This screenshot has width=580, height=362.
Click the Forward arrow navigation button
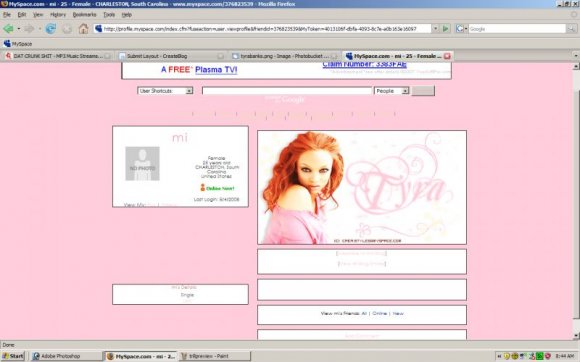(29, 29)
